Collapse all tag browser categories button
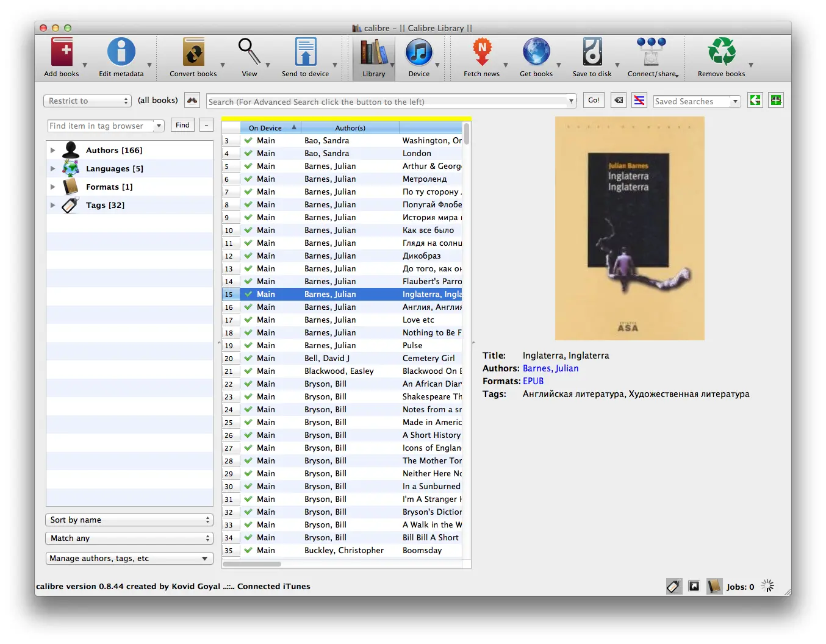The image size is (826, 644). point(207,125)
